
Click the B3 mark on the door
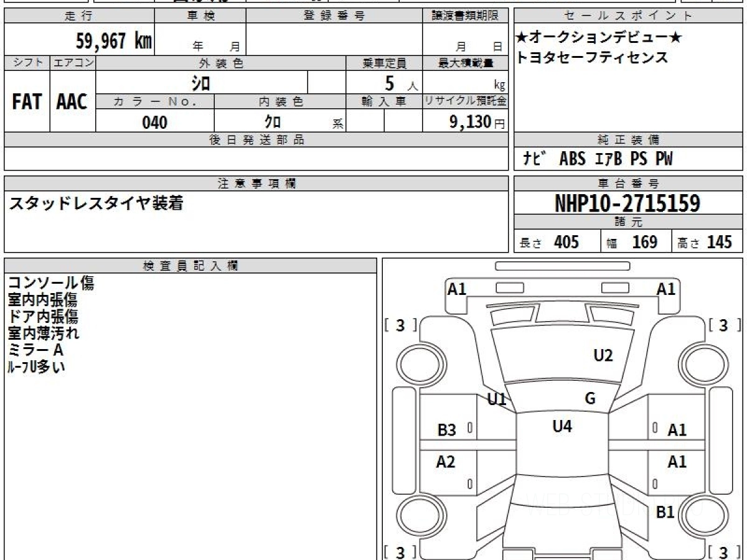(x=447, y=430)
